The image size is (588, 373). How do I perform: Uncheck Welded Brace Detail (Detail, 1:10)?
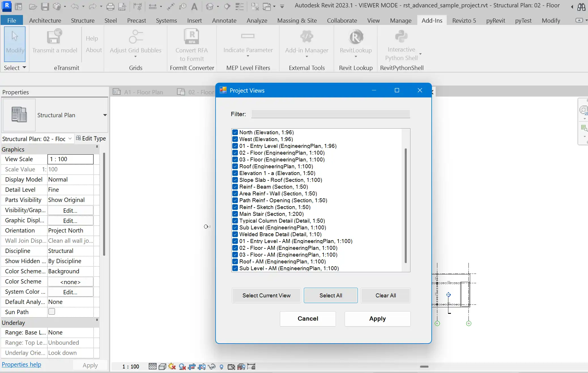pyautogui.click(x=235, y=234)
